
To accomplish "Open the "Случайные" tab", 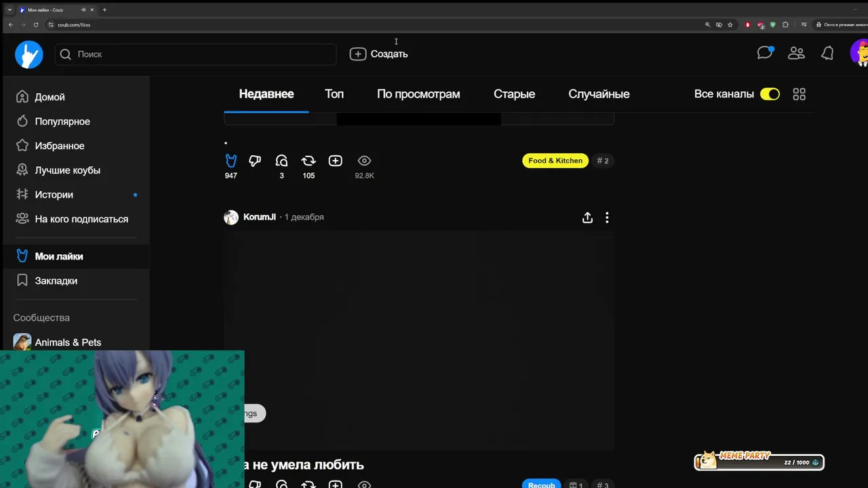I will click(599, 94).
